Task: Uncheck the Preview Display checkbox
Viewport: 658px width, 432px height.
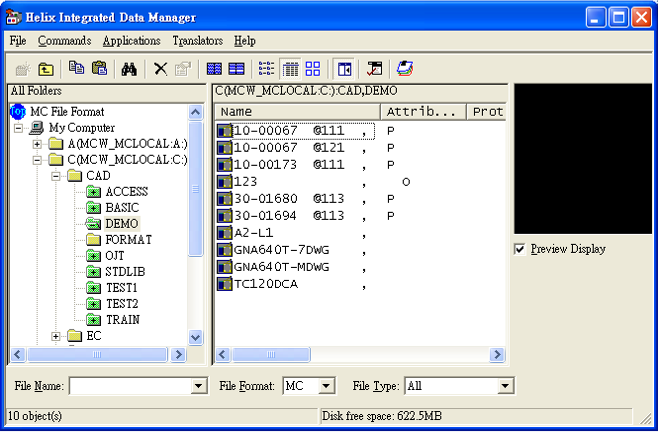Action: 520,249
